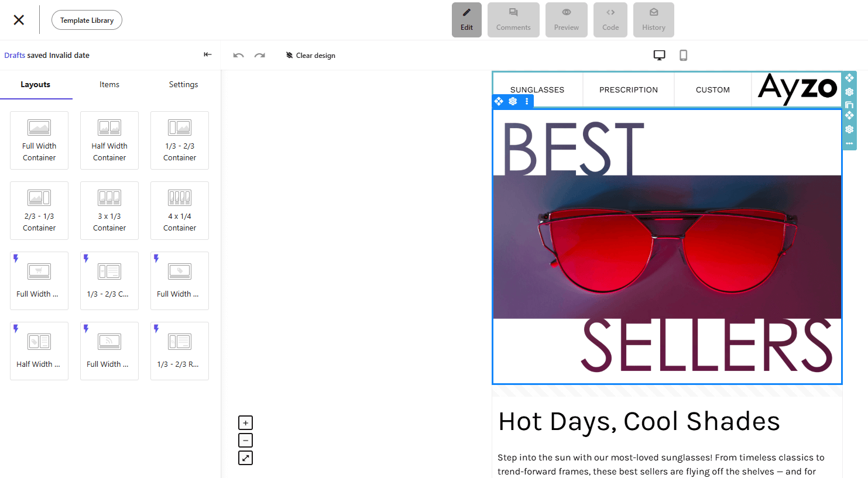Collapse the left panel with the arrow icon

[208, 54]
